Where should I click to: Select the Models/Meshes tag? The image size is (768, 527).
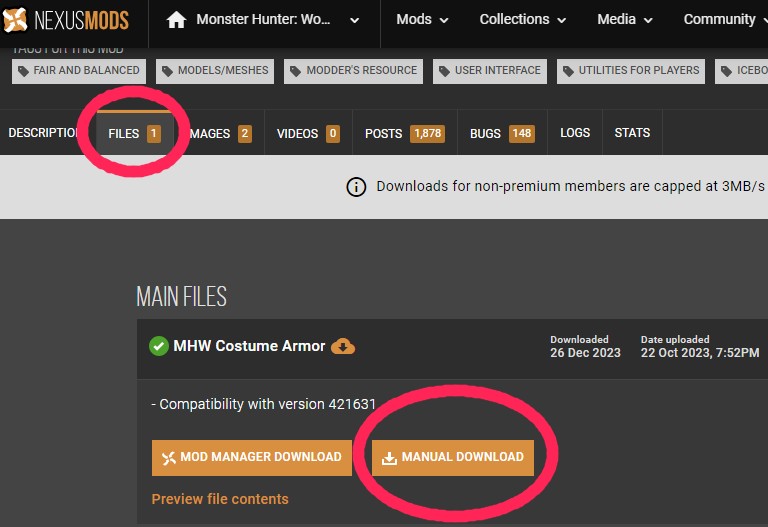215,71
